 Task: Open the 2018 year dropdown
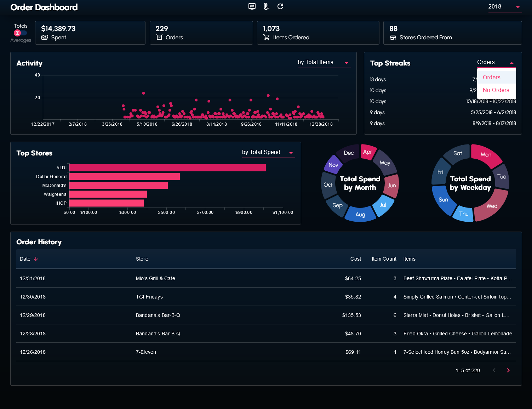(x=504, y=7)
